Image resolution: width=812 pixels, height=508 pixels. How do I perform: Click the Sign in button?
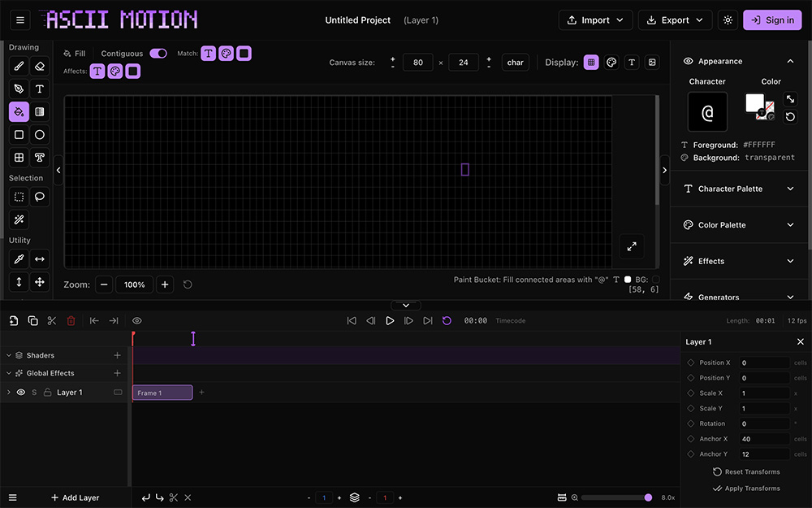(x=772, y=20)
